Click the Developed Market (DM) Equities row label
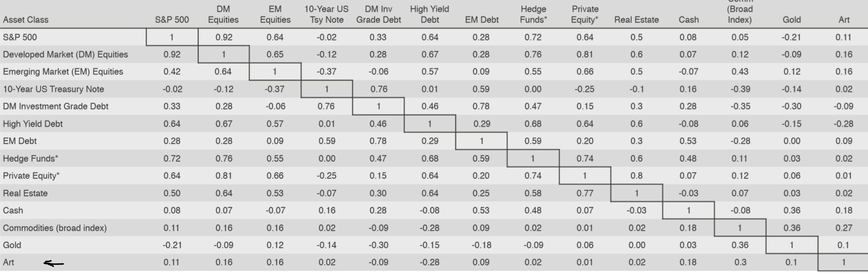Image resolution: width=868 pixels, height=274 pixels. 65,55
